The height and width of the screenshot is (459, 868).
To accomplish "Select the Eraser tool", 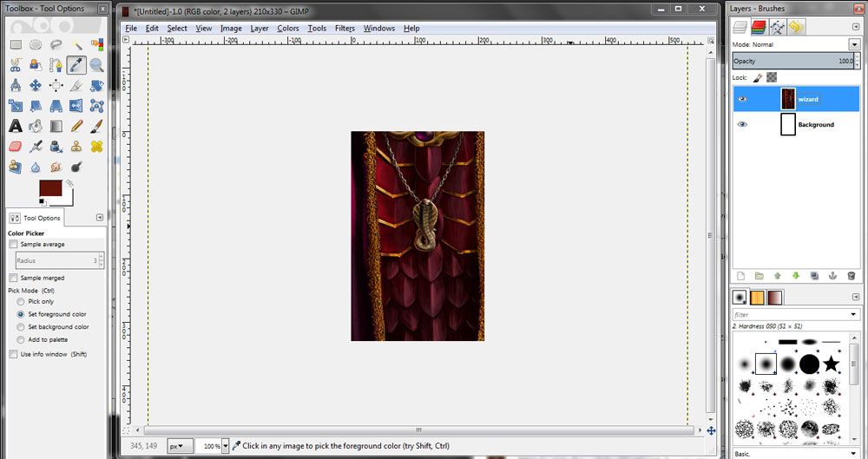I will click(x=16, y=146).
